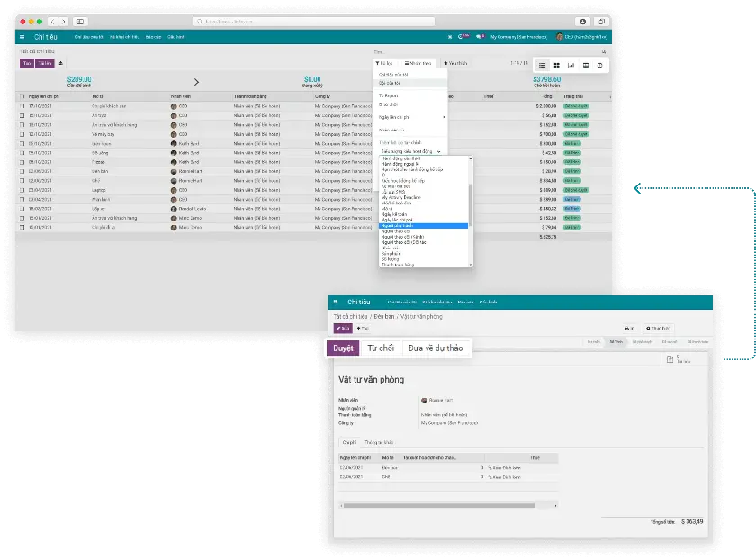The image size is (756, 560).
Task: Click browser back arrow in Safari toolbar
Action: click(x=53, y=21)
